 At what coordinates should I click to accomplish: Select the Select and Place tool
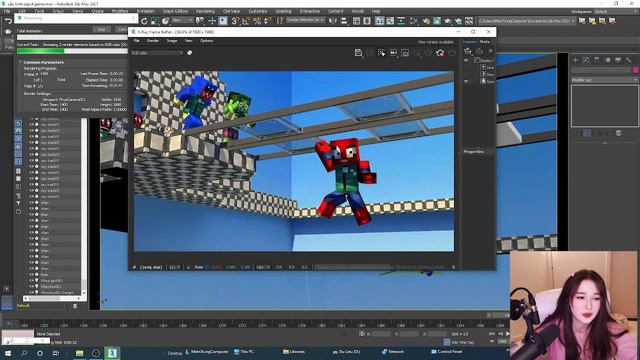pos(165,20)
